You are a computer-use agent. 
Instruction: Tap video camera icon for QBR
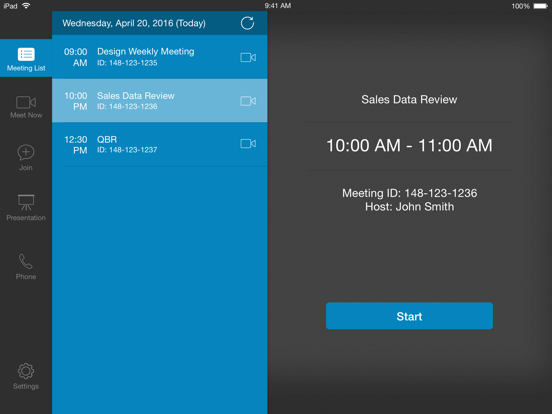248,144
